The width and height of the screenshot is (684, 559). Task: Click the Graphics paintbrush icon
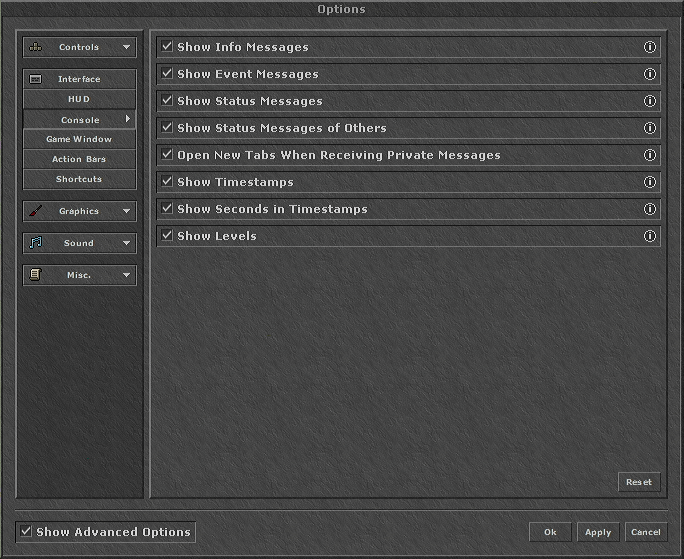point(35,211)
